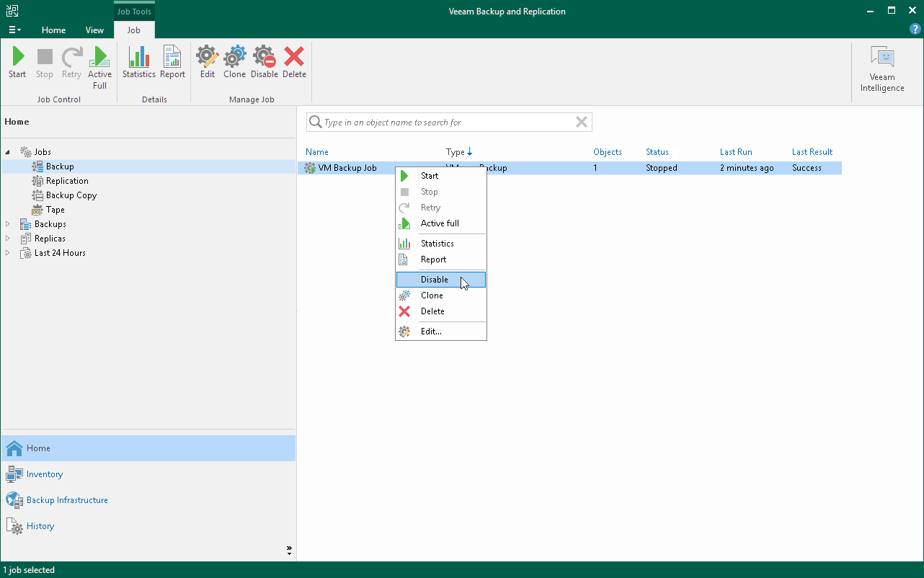Open Statistics from the ribbon

pyautogui.click(x=138, y=63)
